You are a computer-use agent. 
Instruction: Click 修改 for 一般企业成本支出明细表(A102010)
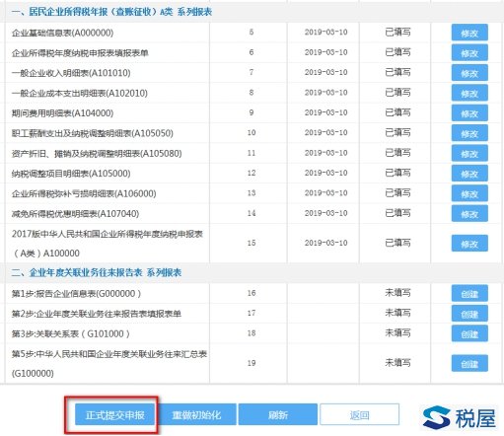click(469, 93)
